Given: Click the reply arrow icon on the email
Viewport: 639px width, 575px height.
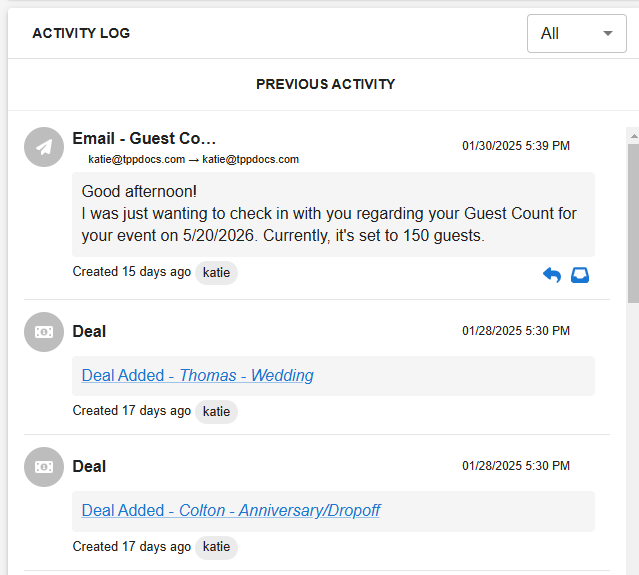Looking at the screenshot, I should (x=552, y=275).
